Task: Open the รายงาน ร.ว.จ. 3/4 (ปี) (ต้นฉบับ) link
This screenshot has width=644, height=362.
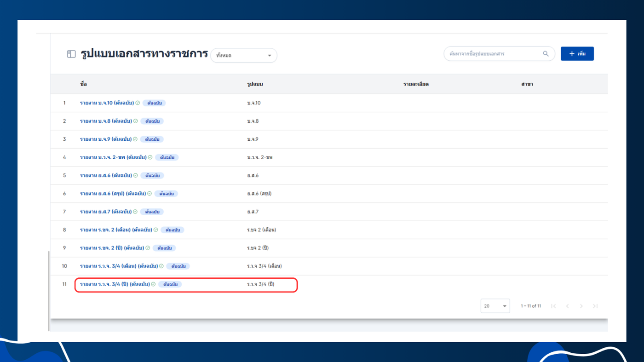Action: pyautogui.click(x=115, y=284)
